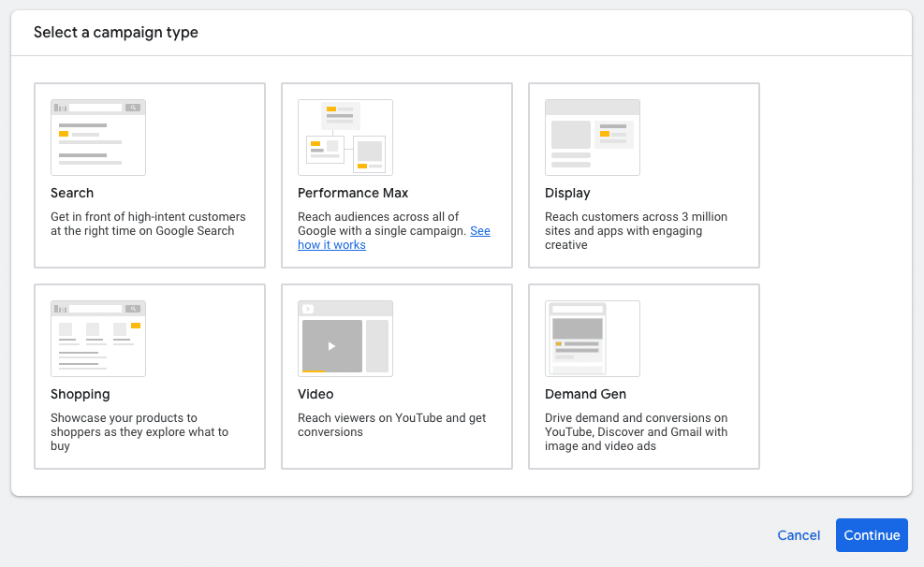
Task: Cancel the campaign type selection
Action: (799, 535)
